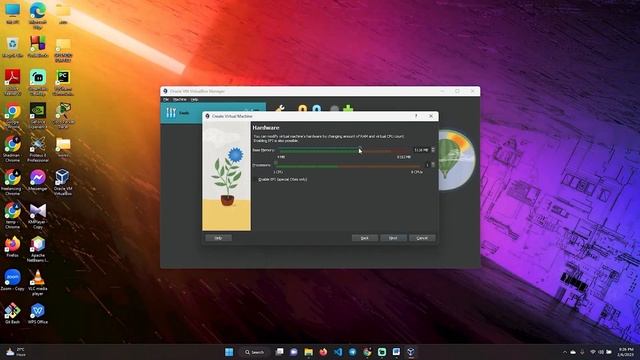Open This PC desktop icon
The image size is (640, 360).
click(x=12, y=13)
